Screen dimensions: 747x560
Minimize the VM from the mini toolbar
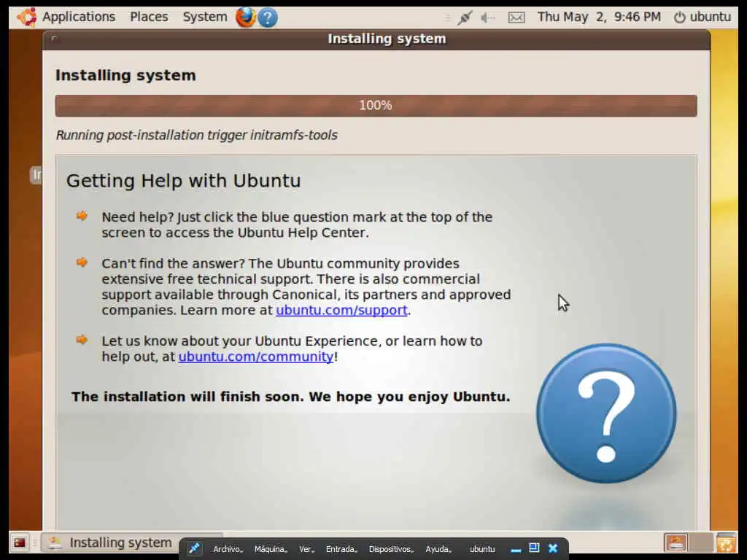pyautogui.click(x=516, y=549)
